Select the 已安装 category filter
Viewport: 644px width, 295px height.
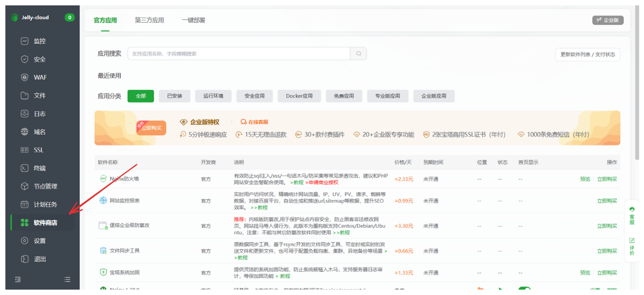(175, 96)
